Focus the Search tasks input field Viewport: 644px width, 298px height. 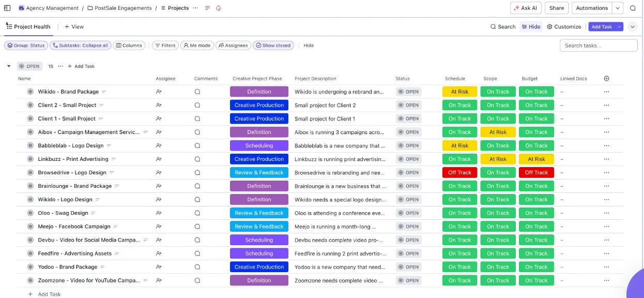599,46
